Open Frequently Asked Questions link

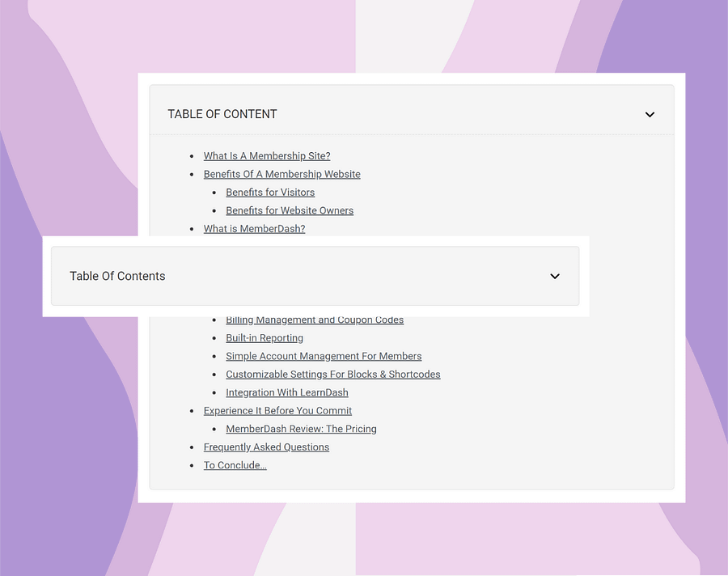tap(266, 447)
